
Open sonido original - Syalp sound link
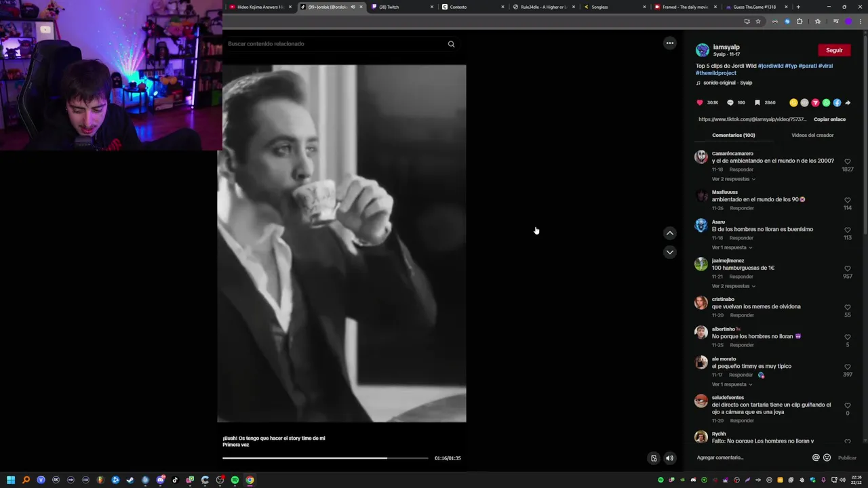(x=728, y=83)
